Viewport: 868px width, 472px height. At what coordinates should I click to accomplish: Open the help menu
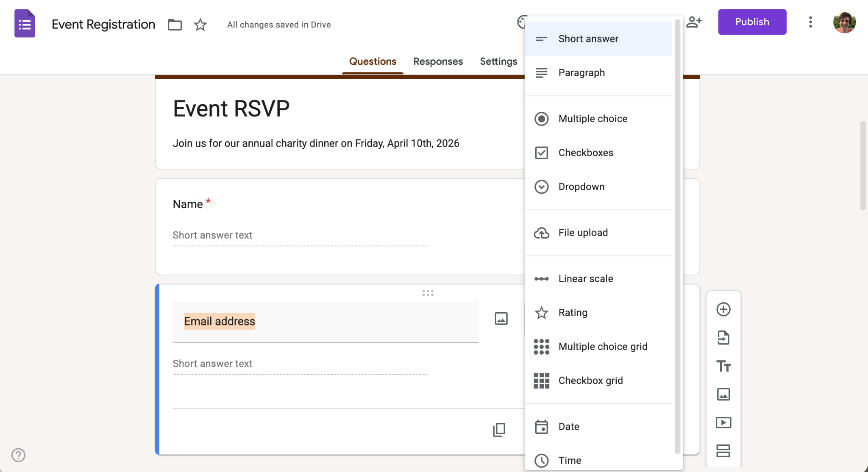18,455
